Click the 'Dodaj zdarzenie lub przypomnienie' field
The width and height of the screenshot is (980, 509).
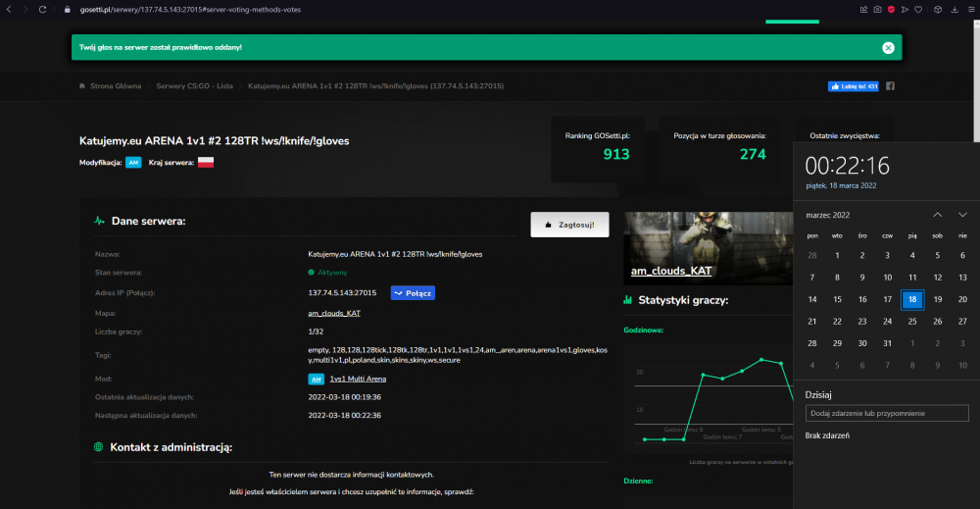887,413
